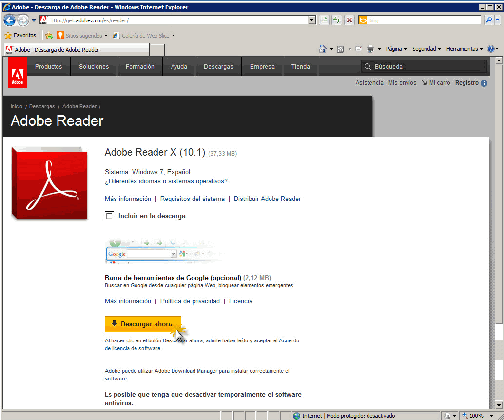Click the vertical scrollbar up arrow

coord(499,60)
